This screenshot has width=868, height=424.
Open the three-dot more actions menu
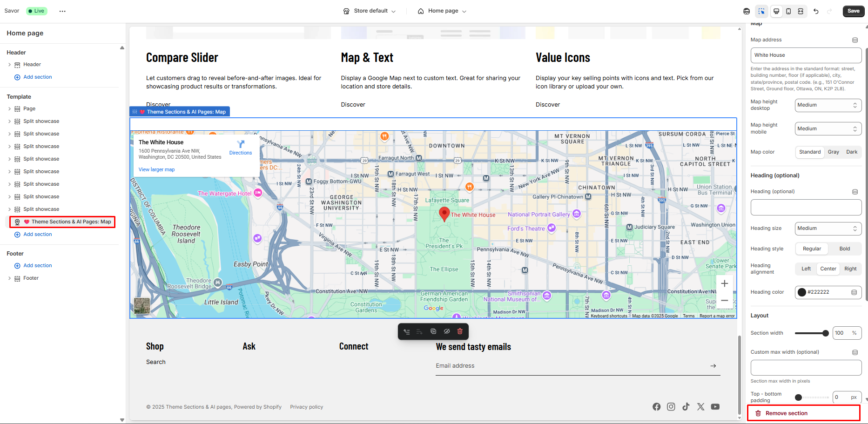tap(62, 11)
